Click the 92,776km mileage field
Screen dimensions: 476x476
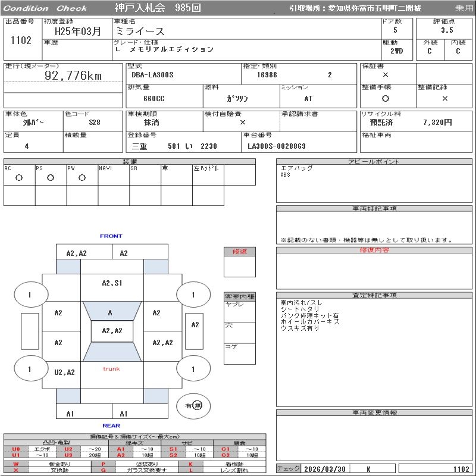tap(73, 76)
